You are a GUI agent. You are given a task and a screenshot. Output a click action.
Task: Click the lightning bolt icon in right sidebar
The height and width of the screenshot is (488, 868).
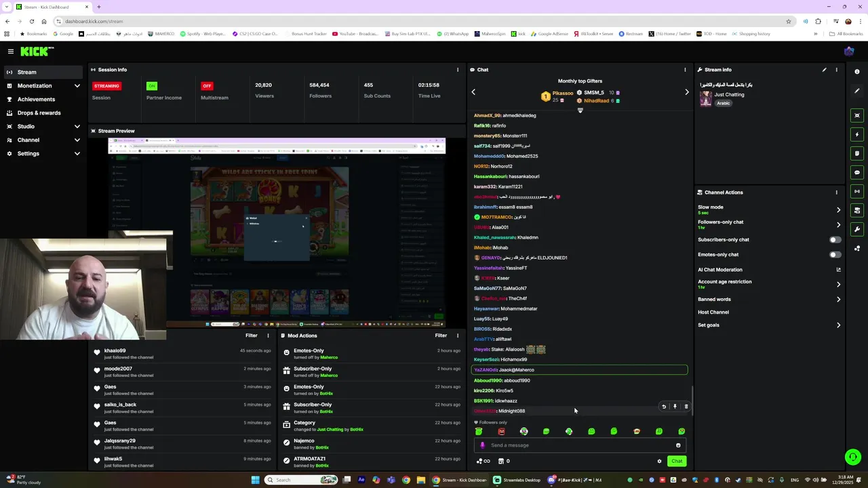(x=857, y=134)
